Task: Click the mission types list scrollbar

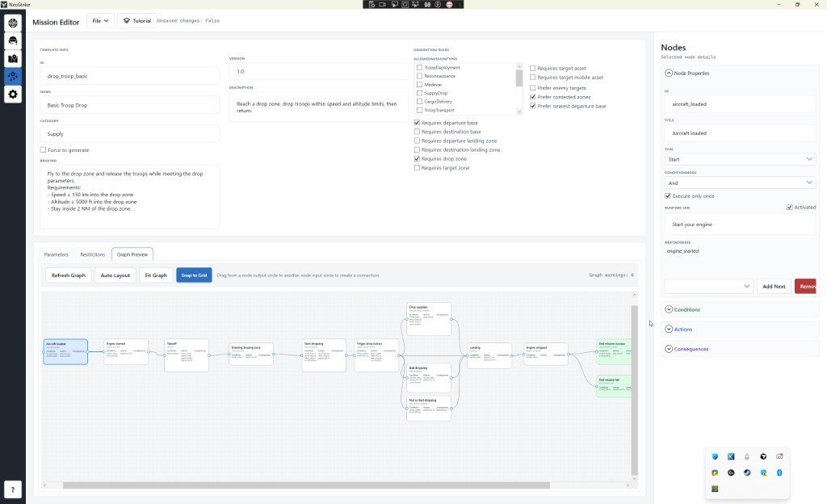Action: 519,78
